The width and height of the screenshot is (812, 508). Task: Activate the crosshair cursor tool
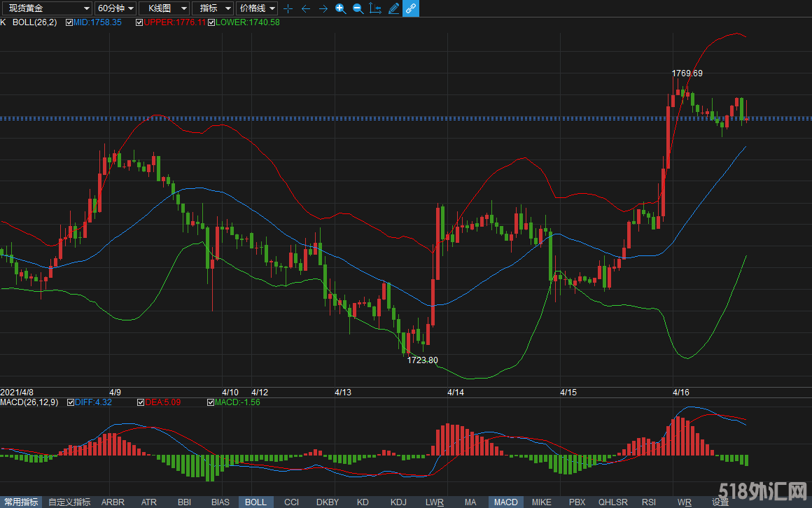coord(288,8)
